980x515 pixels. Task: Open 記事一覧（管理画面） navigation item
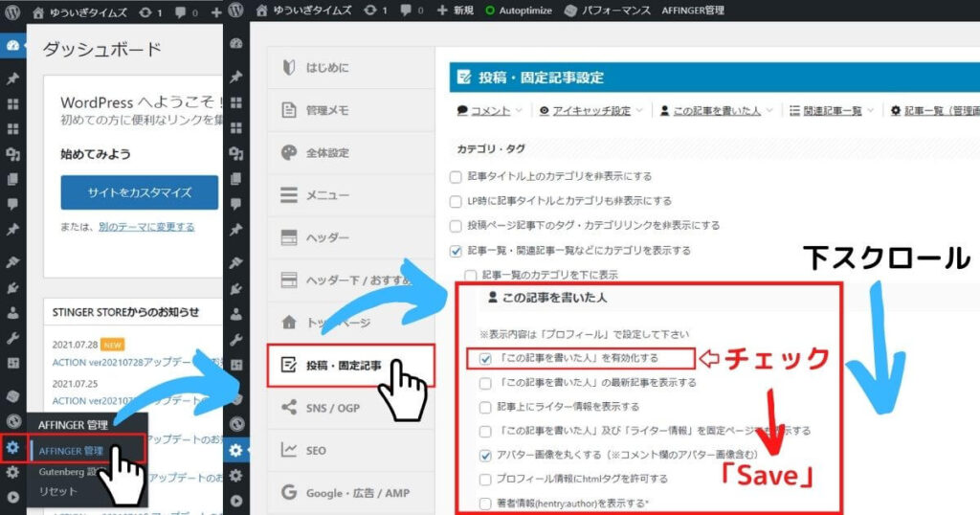click(935, 111)
